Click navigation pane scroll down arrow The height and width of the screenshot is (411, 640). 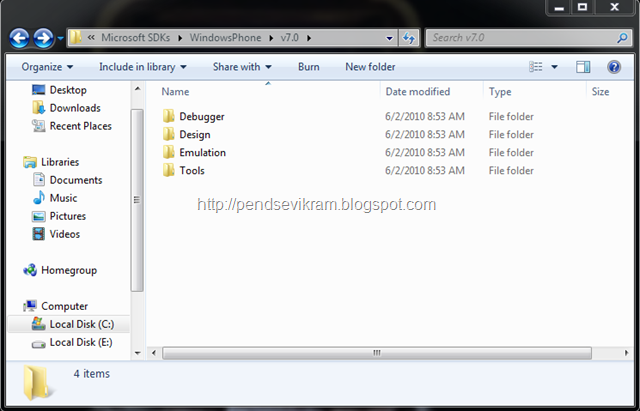(138, 353)
